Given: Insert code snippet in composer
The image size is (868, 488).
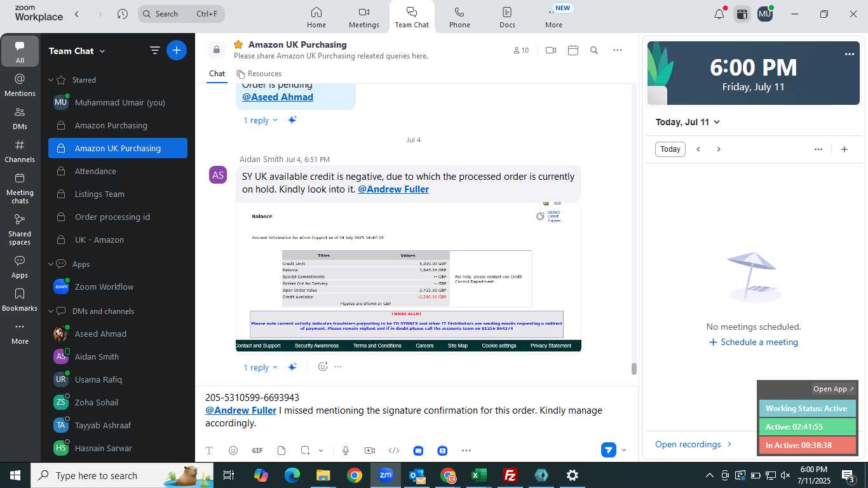Looking at the screenshot, I should click(x=394, y=451).
